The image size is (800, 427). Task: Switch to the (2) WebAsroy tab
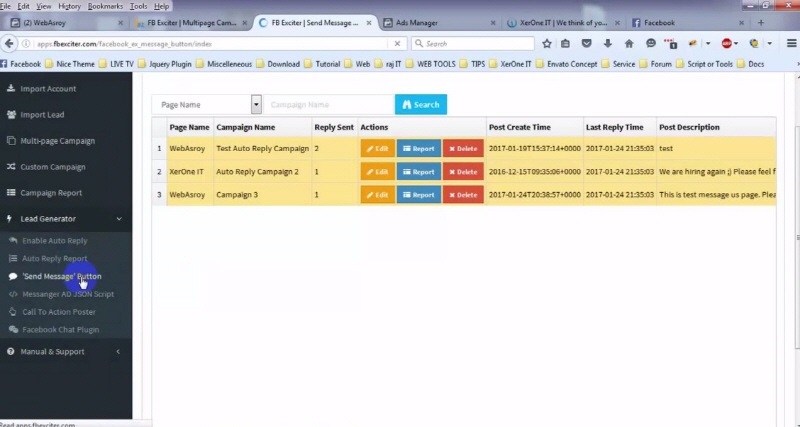64,22
